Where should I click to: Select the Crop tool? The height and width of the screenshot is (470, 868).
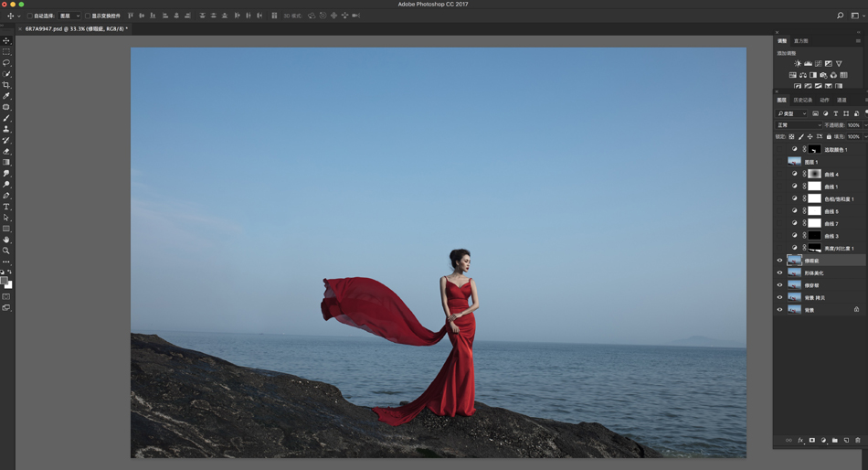[x=6, y=85]
